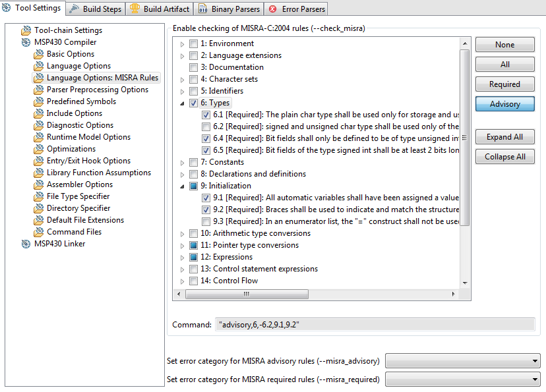The image size is (546, 392).
Task: Click the None button
Action: click(505, 45)
